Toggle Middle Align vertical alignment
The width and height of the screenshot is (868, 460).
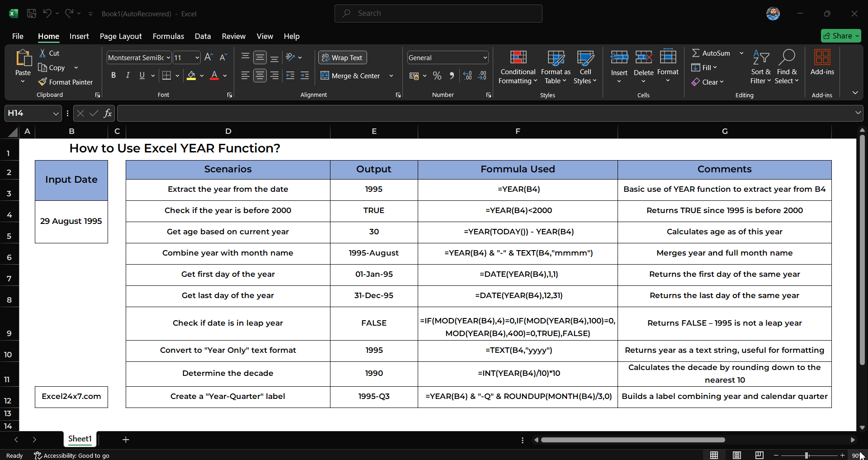point(260,57)
